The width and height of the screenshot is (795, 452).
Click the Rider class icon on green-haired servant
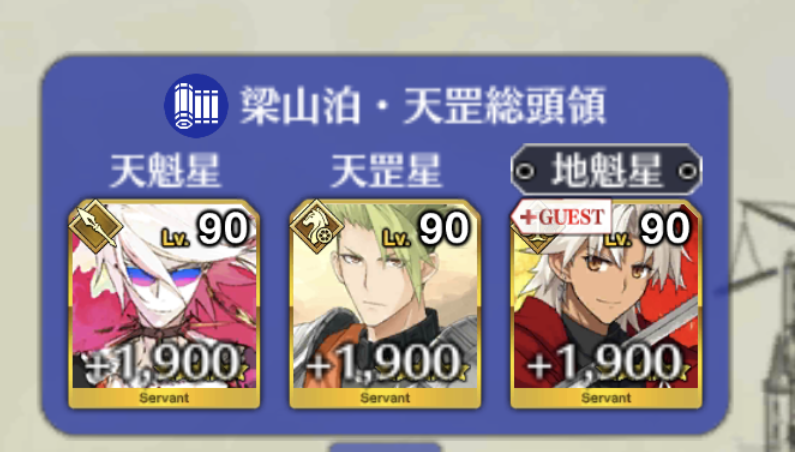point(316,226)
